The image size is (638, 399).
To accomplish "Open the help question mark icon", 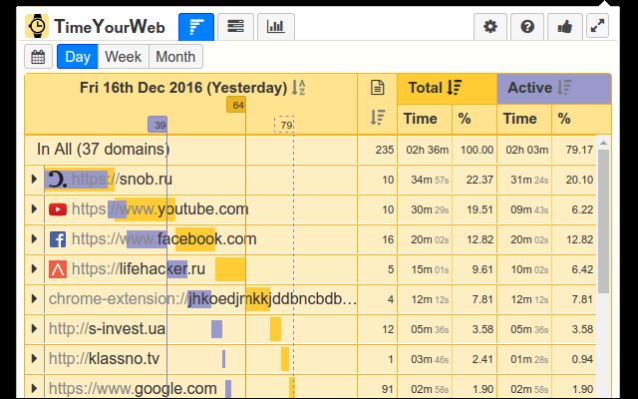I will 527,27.
